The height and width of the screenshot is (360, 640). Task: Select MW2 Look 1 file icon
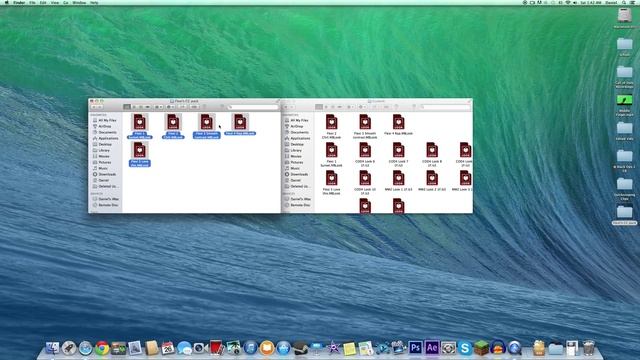pos(398,178)
